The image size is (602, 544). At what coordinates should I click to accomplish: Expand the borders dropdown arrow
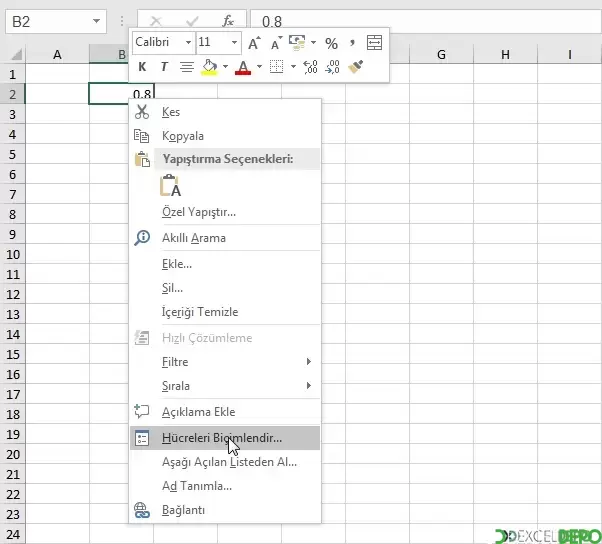pyautogui.click(x=293, y=67)
